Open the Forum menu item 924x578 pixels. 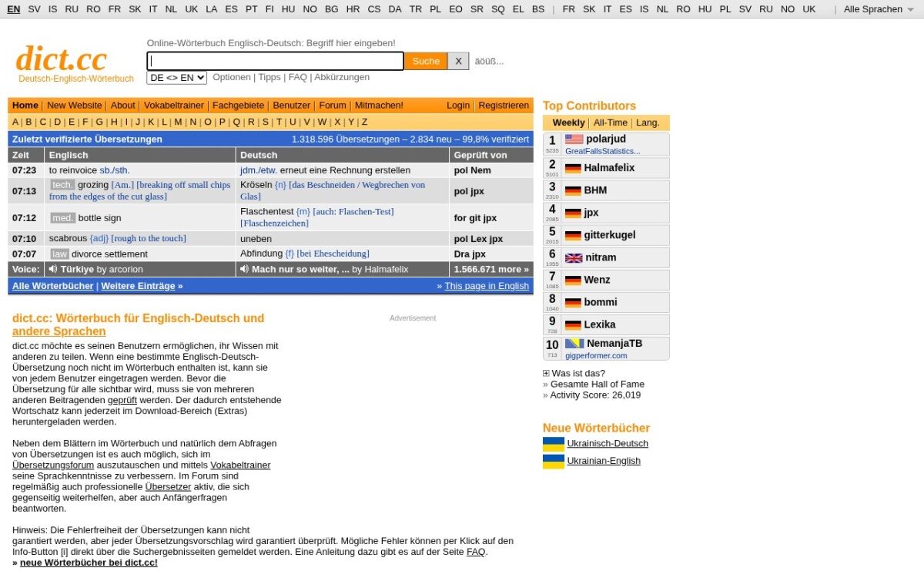pos(333,106)
